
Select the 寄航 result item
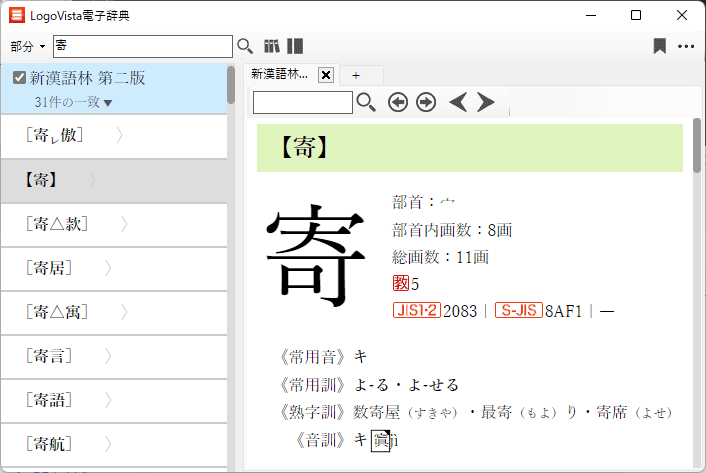(x=54, y=444)
